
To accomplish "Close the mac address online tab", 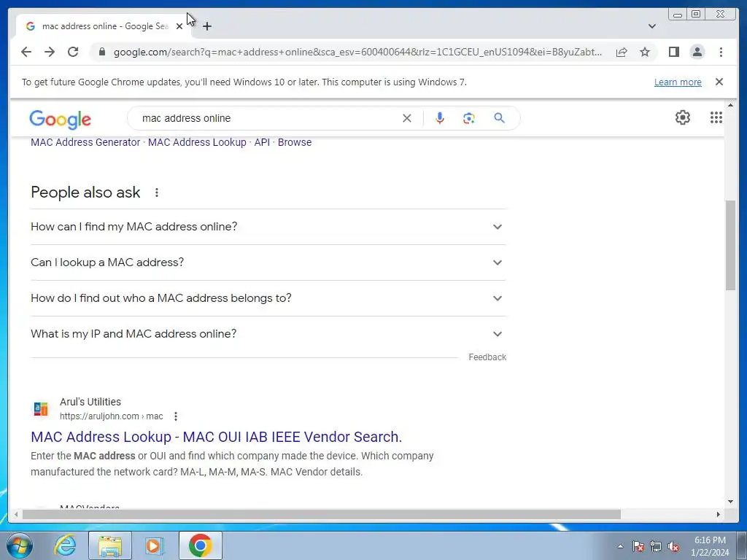I will pyautogui.click(x=179, y=26).
